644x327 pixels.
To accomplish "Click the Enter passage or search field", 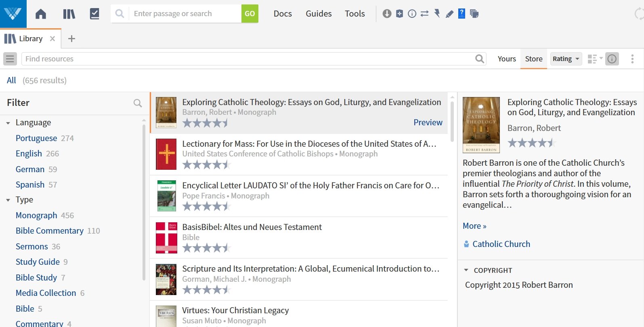I will pyautogui.click(x=185, y=14).
